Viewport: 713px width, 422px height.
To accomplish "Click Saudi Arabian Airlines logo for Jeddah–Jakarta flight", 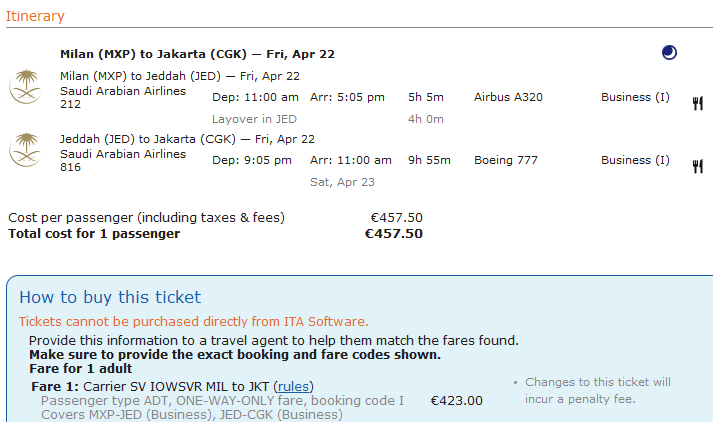I will [24, 149].
